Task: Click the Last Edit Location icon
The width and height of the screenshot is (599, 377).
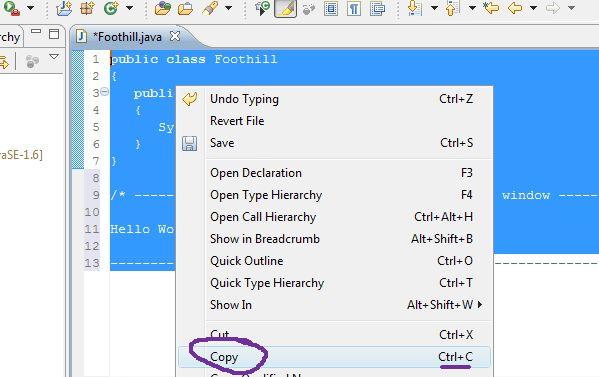Action: pyautogui.click(x=491, y=8)
